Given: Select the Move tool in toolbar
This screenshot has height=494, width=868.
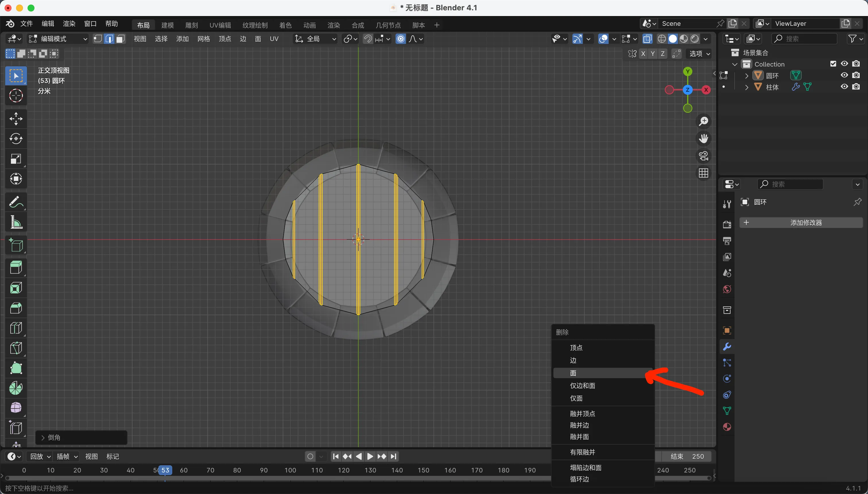Looking at the screenshot, I should pyautogui.click(x=15, y=119).
